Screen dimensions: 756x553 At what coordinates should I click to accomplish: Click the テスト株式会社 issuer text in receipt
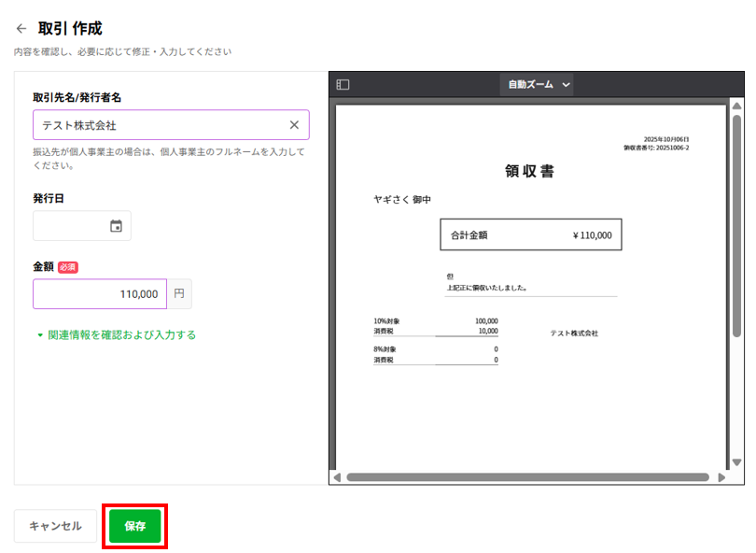(x=574, y=333)
